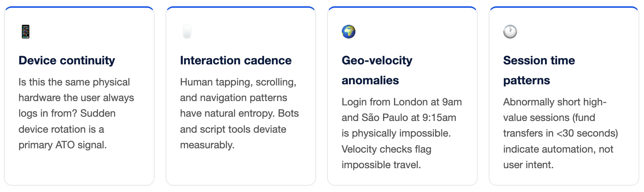Select the Device continuity heading
Viewport: 644px width, 192px height.
pyautogui.click(x=67, y=60)
